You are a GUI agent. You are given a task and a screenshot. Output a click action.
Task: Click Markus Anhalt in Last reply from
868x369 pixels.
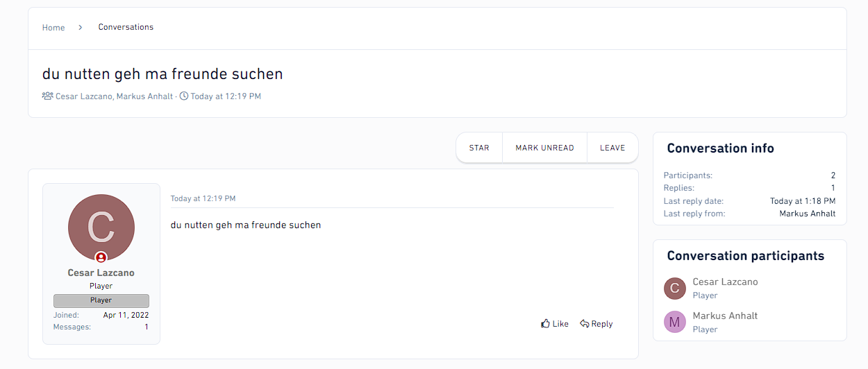[808, 214]
